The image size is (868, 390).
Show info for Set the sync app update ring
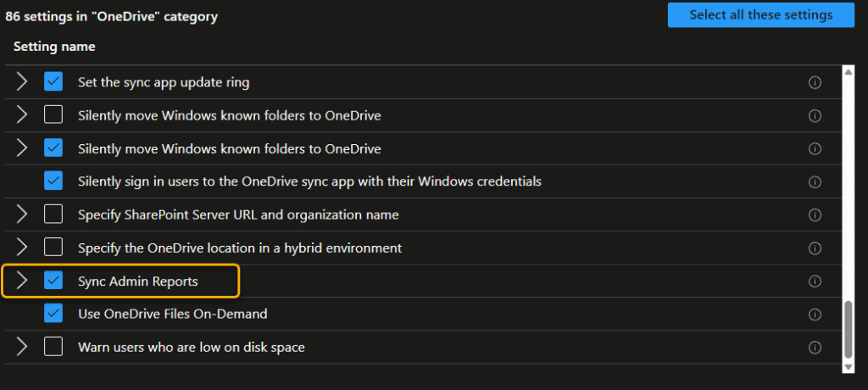click(815, 82)
